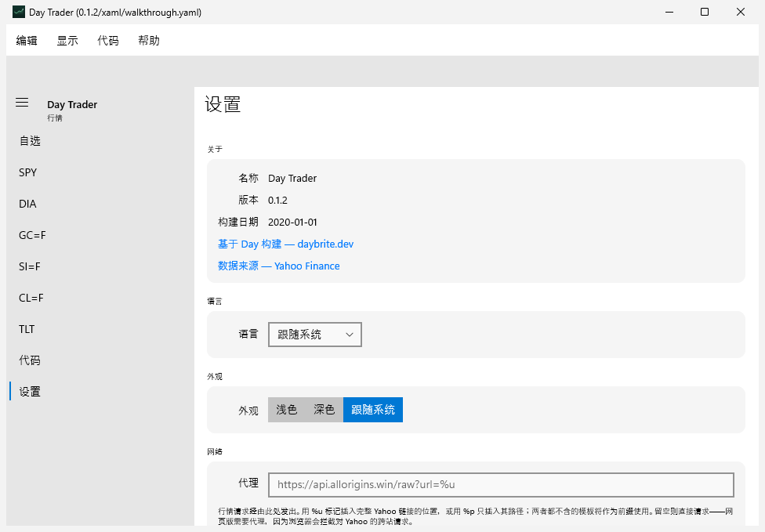Toggle the hamburger navigation menu

(x=22, y=103)
